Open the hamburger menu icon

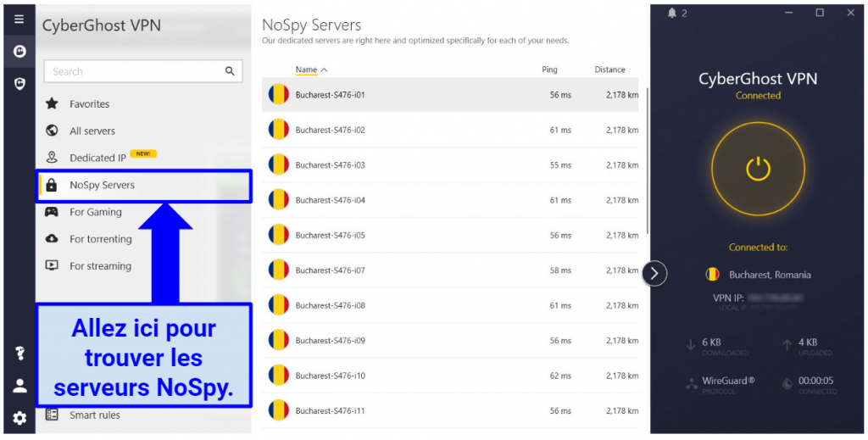coord(19,19)
